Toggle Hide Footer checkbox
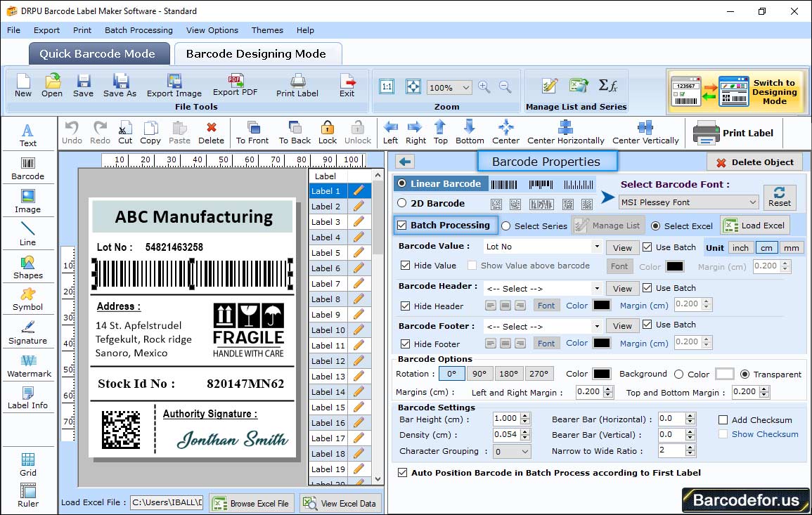The width and height of the screenshot is (812, 515). click(x=406, y=344)
